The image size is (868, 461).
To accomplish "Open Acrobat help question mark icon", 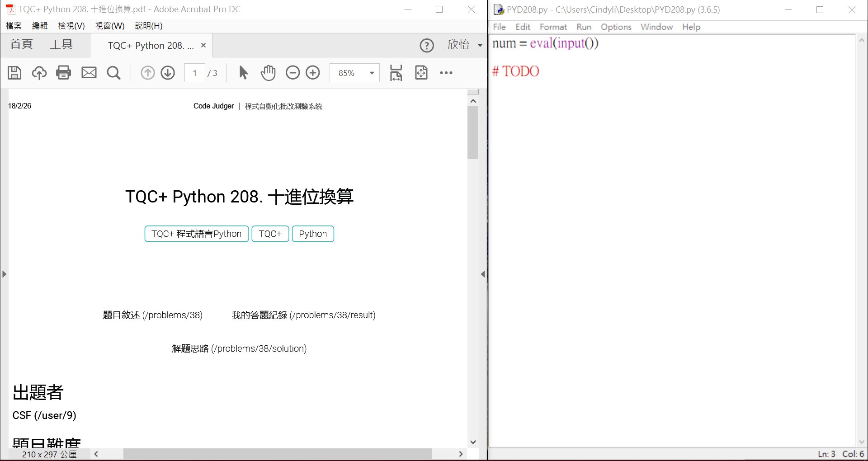I will point(427,45).
